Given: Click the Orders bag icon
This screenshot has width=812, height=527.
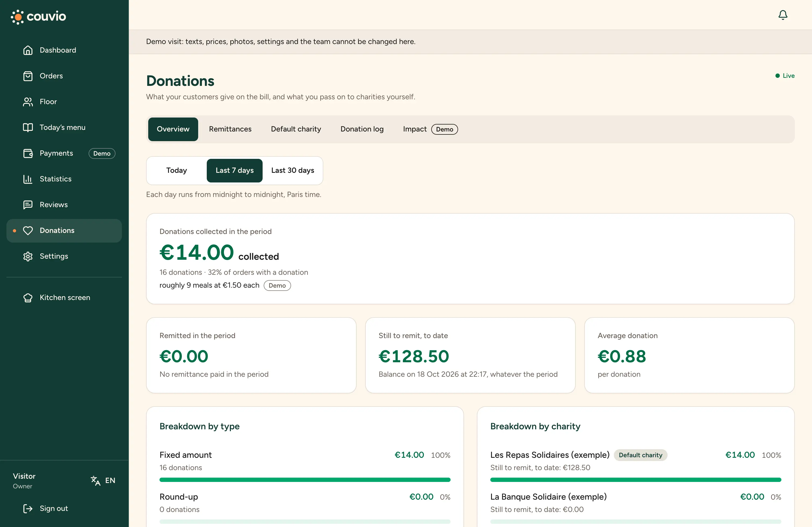Looking at the screenshot, I should tap(28, 76).
